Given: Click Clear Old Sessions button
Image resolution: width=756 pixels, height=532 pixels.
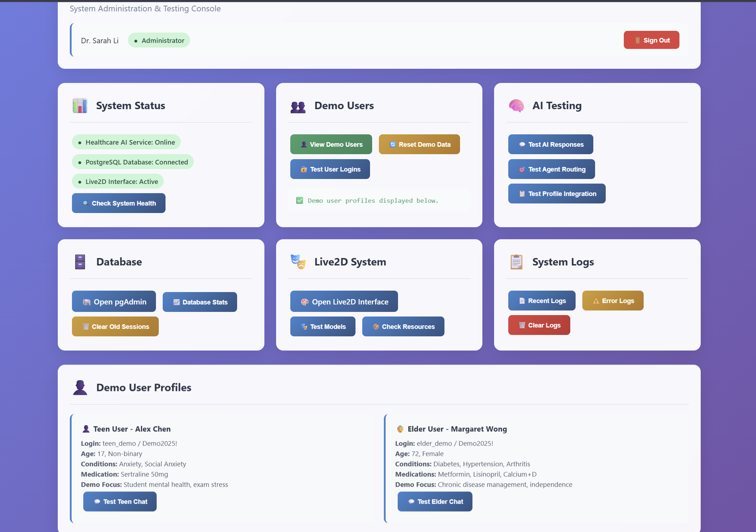Looking at the screenshot, I should point(115,326).
